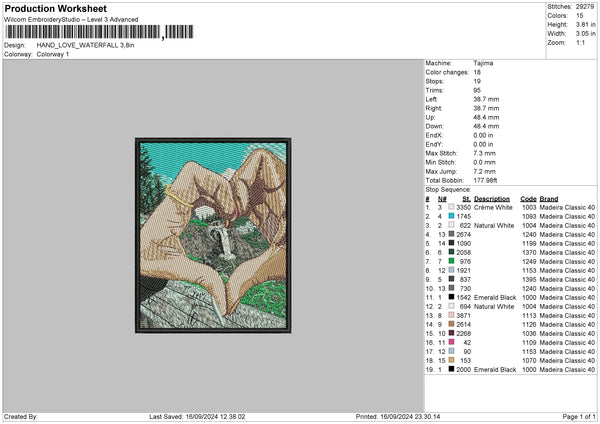
Task: Click the "N#" column header
Action: pos(442,199)
